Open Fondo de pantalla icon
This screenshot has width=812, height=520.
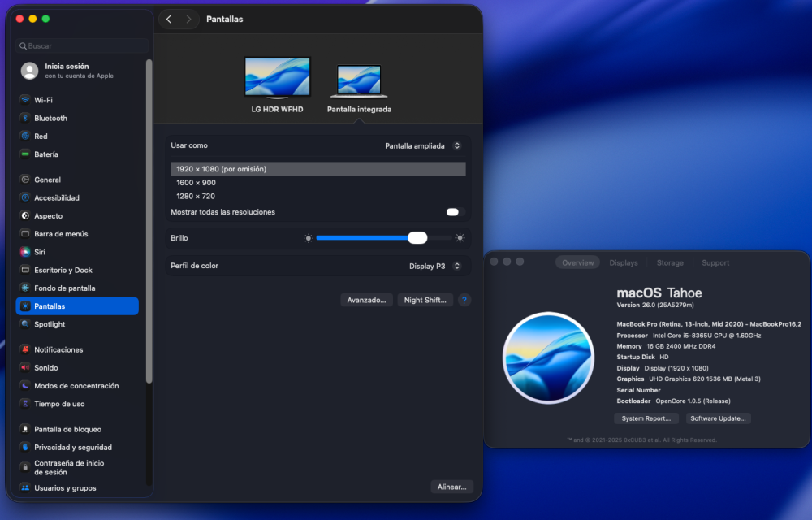point(25,288)
